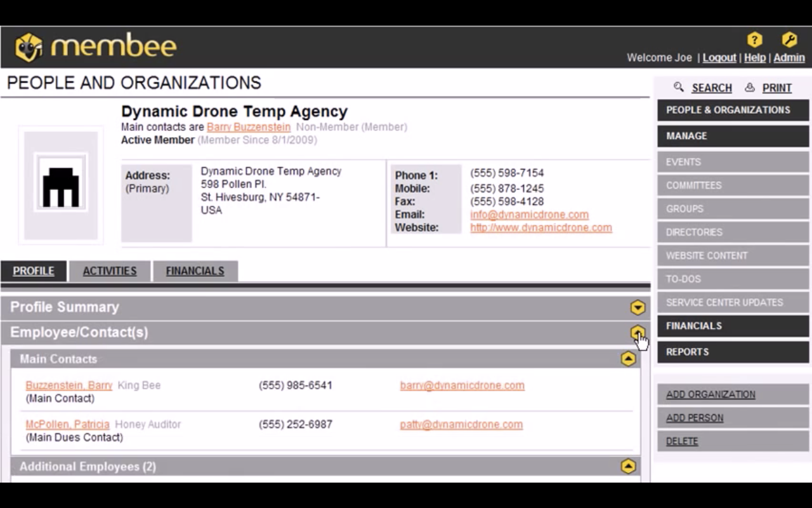This screenshot has width=812, height=508.
Task: Open main contact Barry Buzzenstein link
Action: click(249, 127)
